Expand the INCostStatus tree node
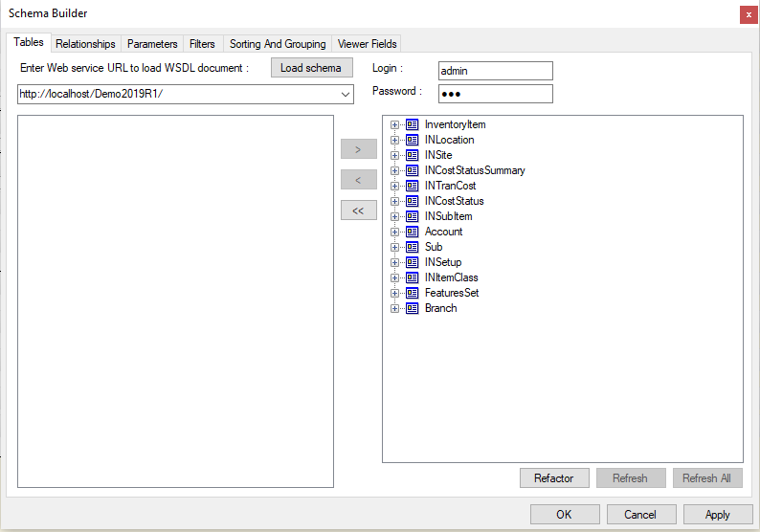Screen dimensions: 760x532 coord(395,201)
